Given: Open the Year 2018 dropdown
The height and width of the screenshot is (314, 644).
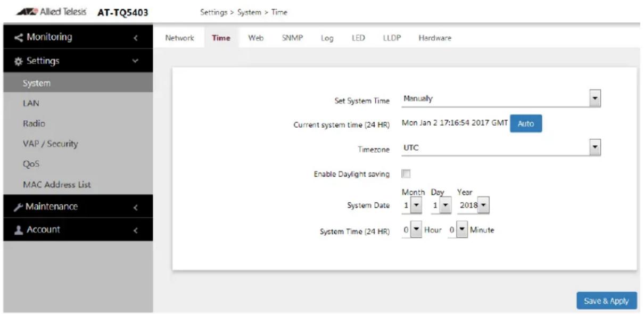Looking at the screenshot, I should [473, 206].
